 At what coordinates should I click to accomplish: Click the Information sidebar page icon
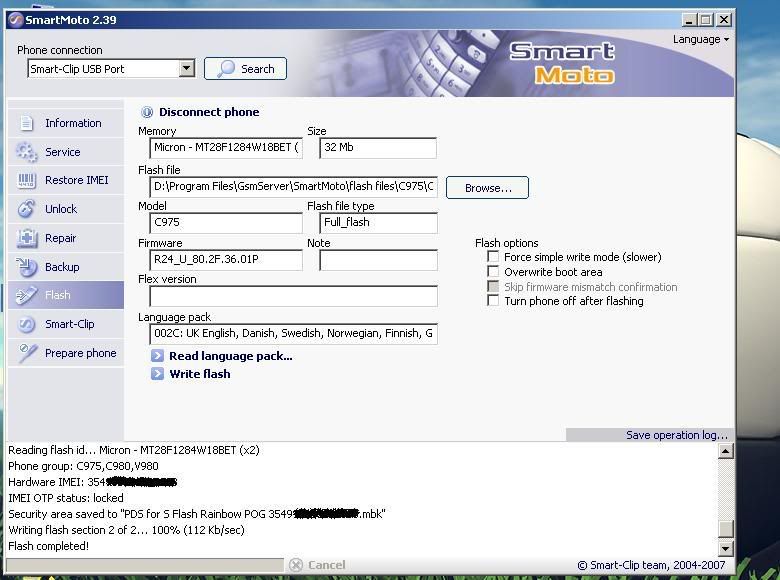tap(26, 123)
